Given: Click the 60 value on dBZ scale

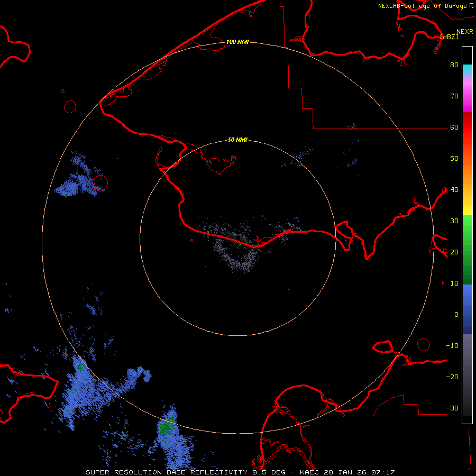Looking at the screenshot, I should 454,127.
